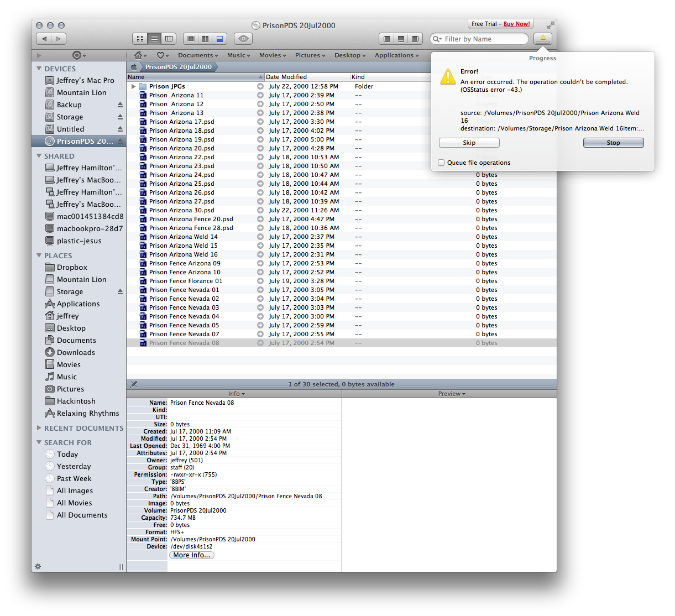Screen dimensions: 675x616
Task: Open Dropbox folder in Places
Action: pos(79,267)
